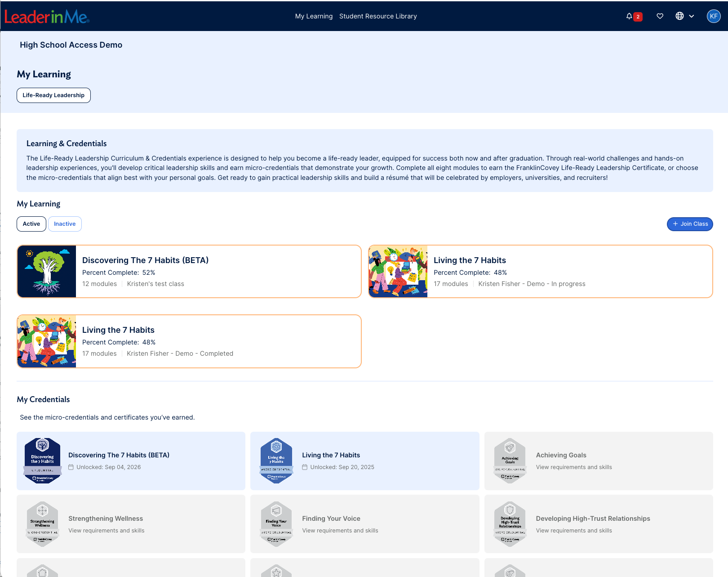Click the LeaderinMe logo
728x577 pixels.
tap(47, 17)
